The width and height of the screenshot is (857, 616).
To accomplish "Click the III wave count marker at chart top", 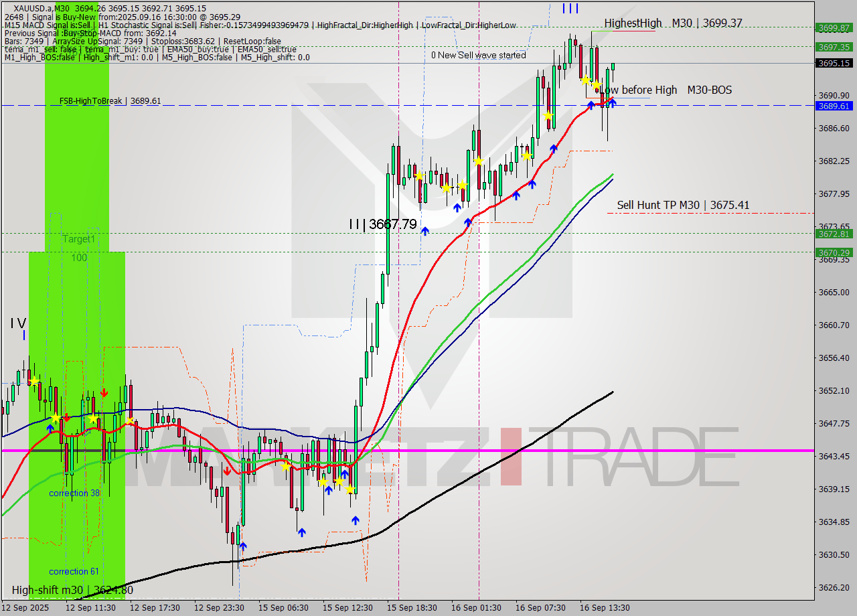I will (x=570, y=9).
